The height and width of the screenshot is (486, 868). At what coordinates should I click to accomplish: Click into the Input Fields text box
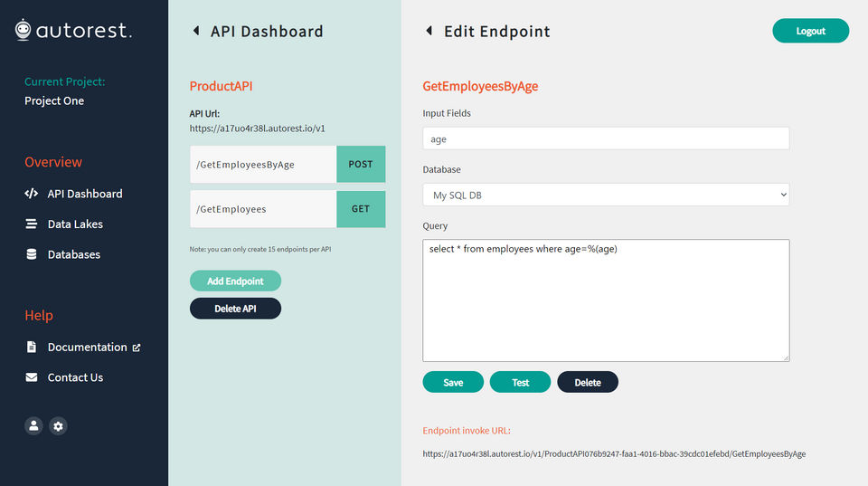(606, 138)
